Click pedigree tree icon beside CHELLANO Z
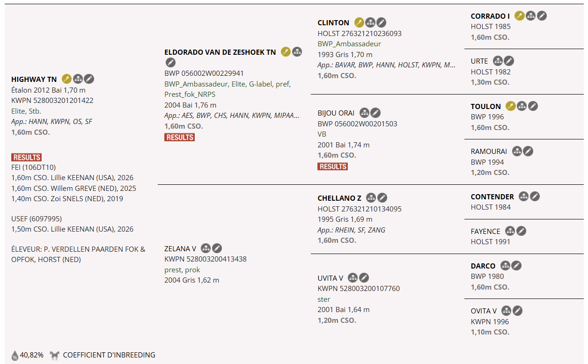 click(371, 198)
